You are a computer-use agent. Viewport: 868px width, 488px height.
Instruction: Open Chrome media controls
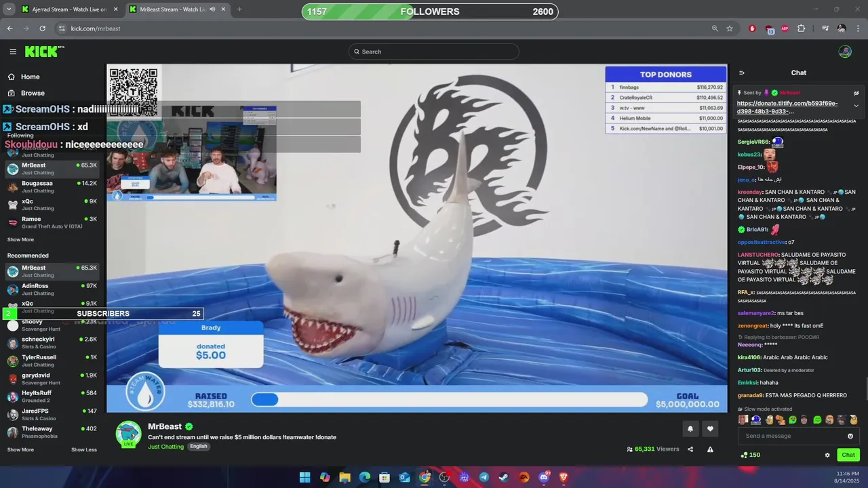click(825, 28)
